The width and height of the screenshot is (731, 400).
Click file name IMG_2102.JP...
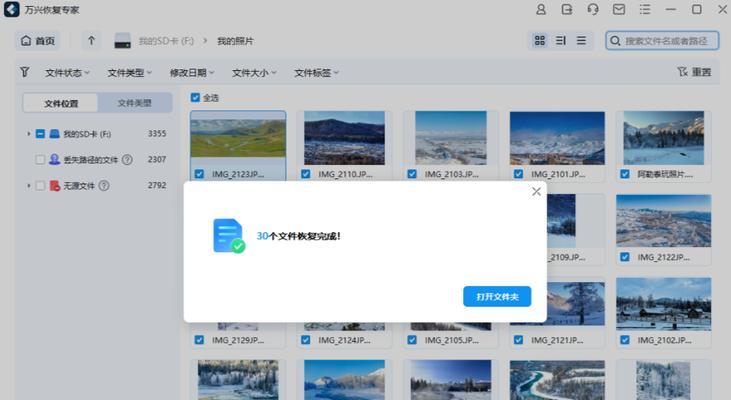(664, 340)
